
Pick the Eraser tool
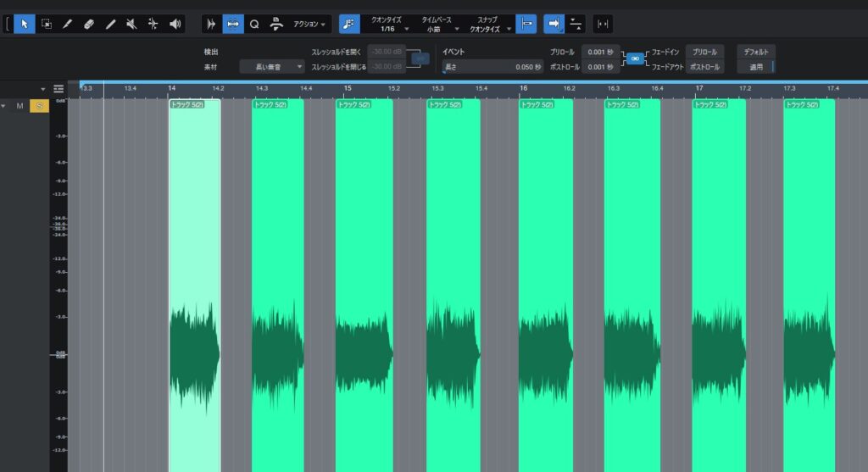click(x=88, y=24)
